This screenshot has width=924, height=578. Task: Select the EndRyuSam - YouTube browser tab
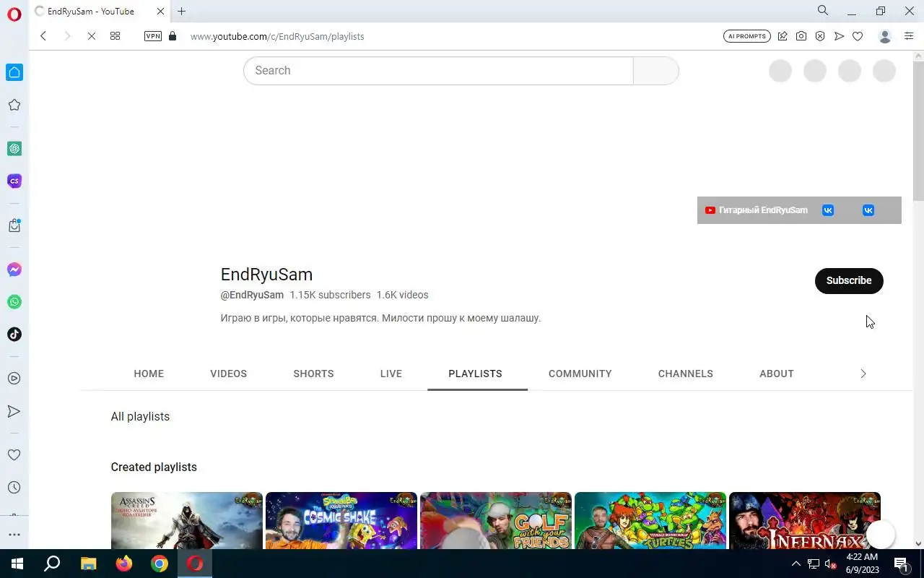[100, 12]
